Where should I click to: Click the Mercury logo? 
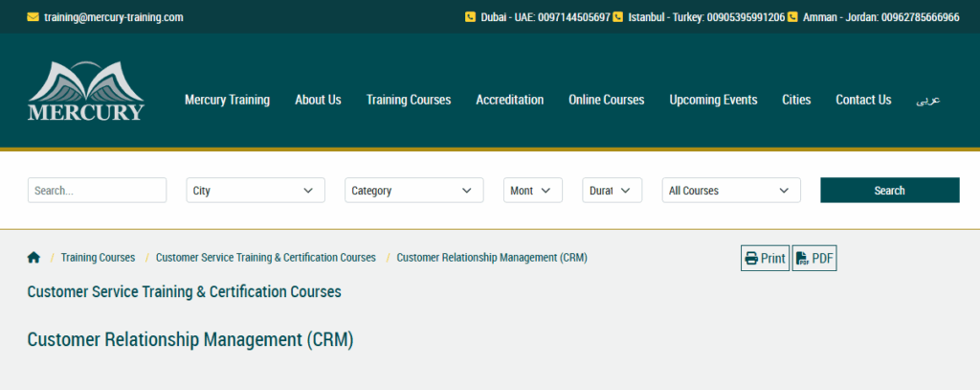tap(86, 91)
